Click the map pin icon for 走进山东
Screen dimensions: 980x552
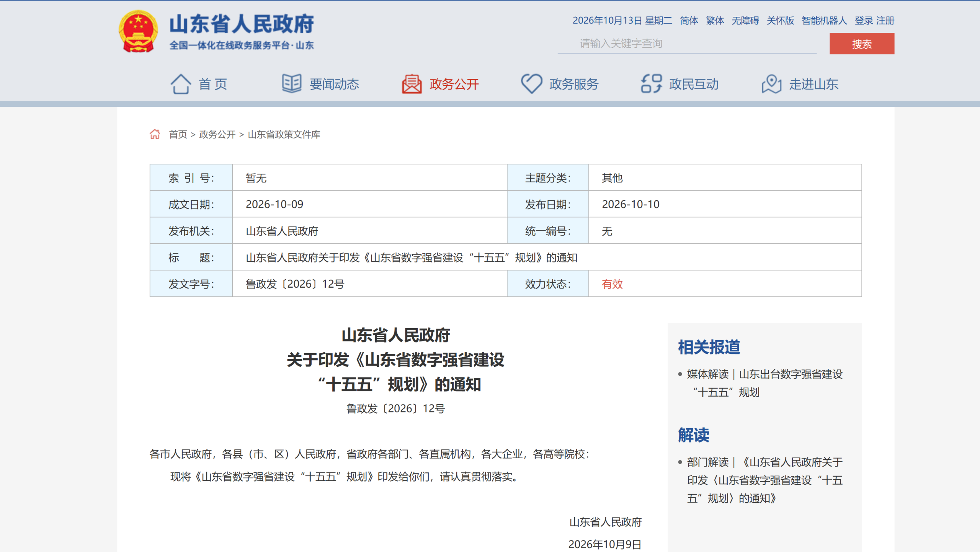(x=771, y=83)
